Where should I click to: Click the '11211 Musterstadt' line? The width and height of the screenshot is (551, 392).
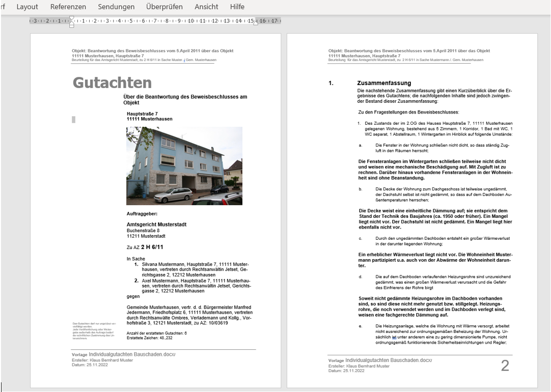click(x=146, y=236)
